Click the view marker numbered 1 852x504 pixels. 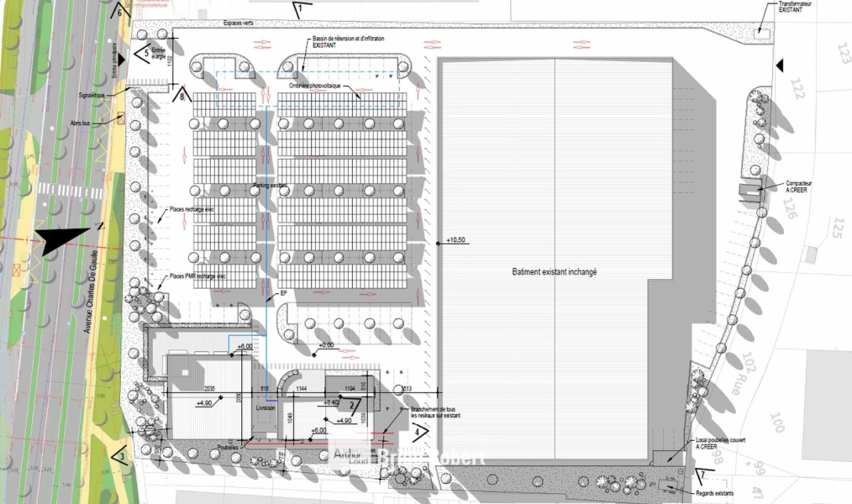tap(297, 10)
